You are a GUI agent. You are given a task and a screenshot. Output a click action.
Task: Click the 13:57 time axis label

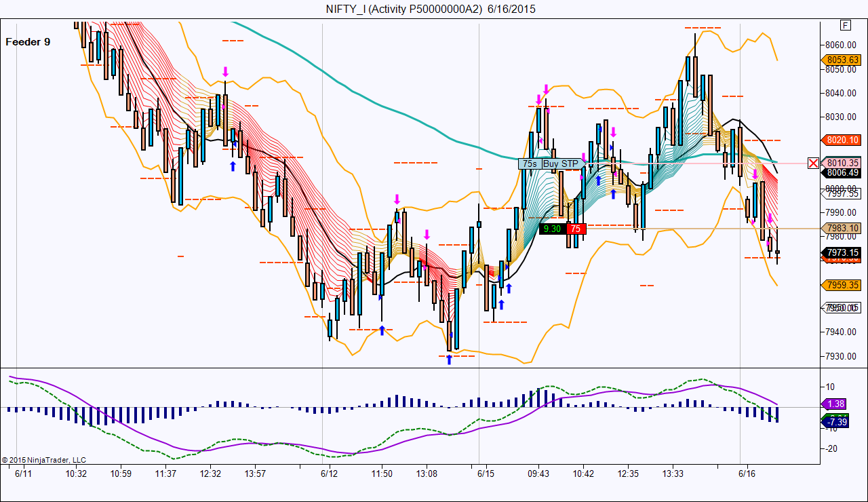point(255,474)
